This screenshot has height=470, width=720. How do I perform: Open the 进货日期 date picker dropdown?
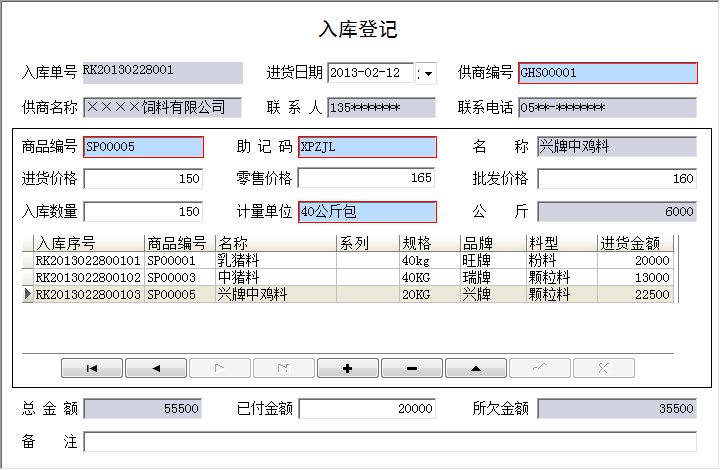(x=428, y=73)
